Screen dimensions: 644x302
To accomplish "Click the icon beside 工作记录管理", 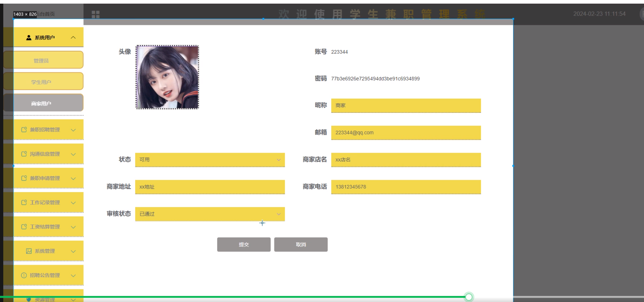I will pyautogui.click(x=24, y=202).
